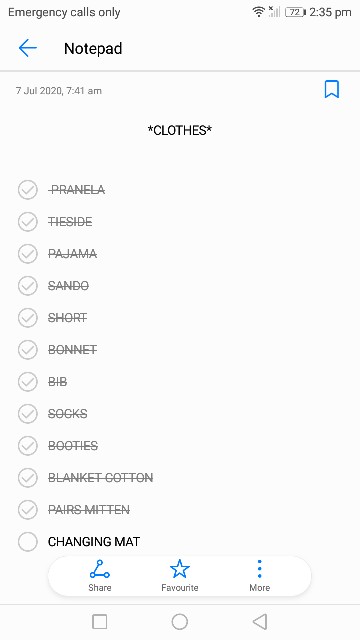Tap the Android recent apps square button
The height and width of the screenshot is (640, 360).
[x=100, y=622]
